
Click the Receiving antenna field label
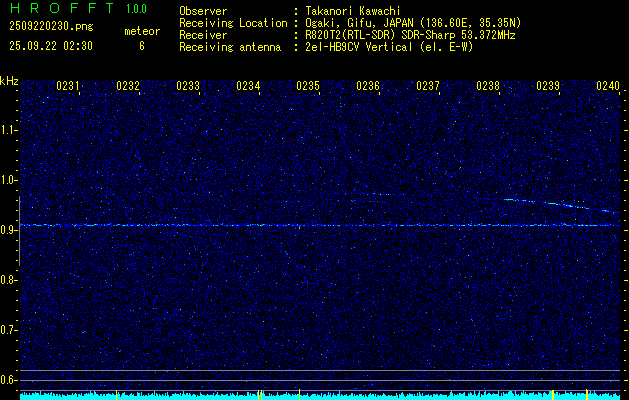point(230,47)
